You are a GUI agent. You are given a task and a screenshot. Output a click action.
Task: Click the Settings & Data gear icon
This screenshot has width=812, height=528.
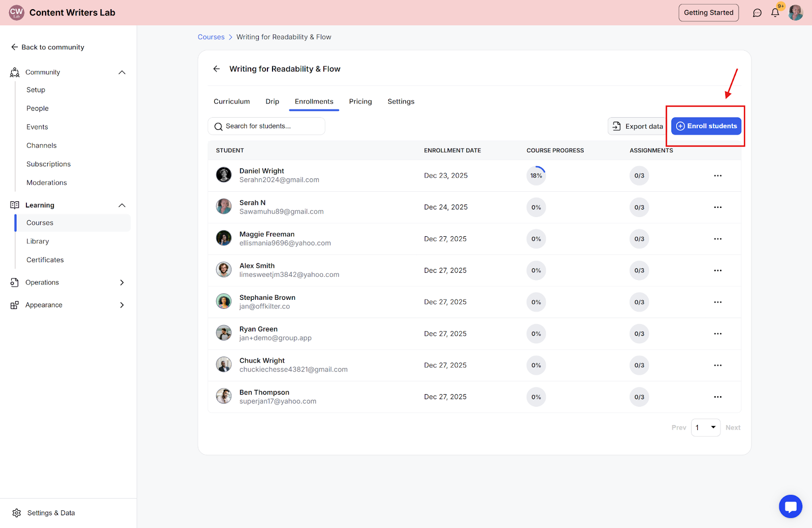[x=17, y=513]
